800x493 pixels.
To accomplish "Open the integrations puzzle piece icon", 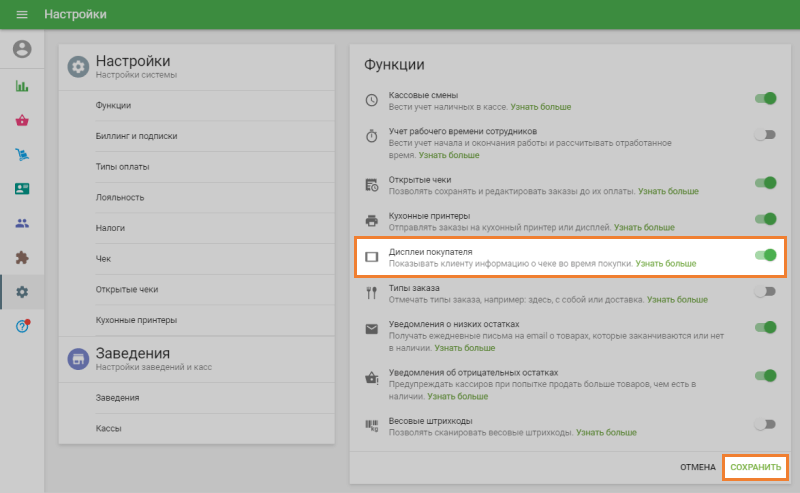I will click(22, 257).
